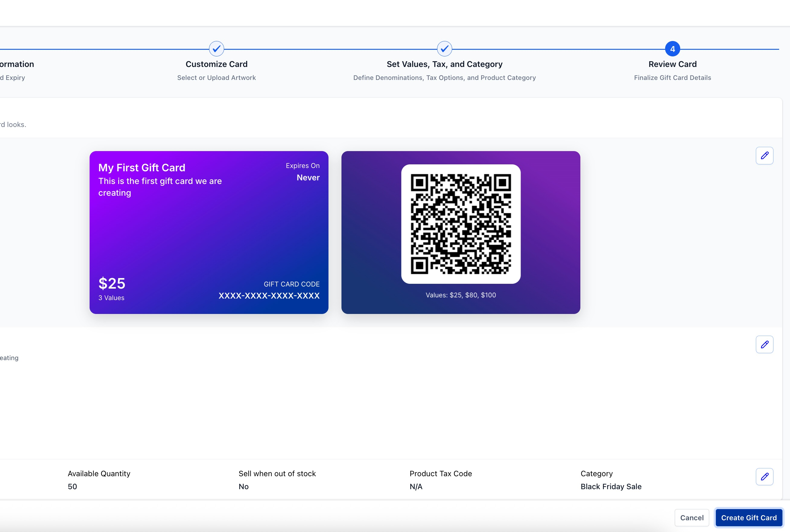Click the 'My First Gift Card' title

pos(141,168)
